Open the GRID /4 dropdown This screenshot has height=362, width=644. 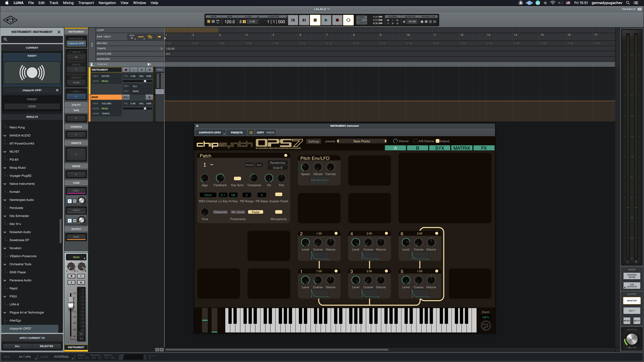pyautogui.click(x=132, y=37)
